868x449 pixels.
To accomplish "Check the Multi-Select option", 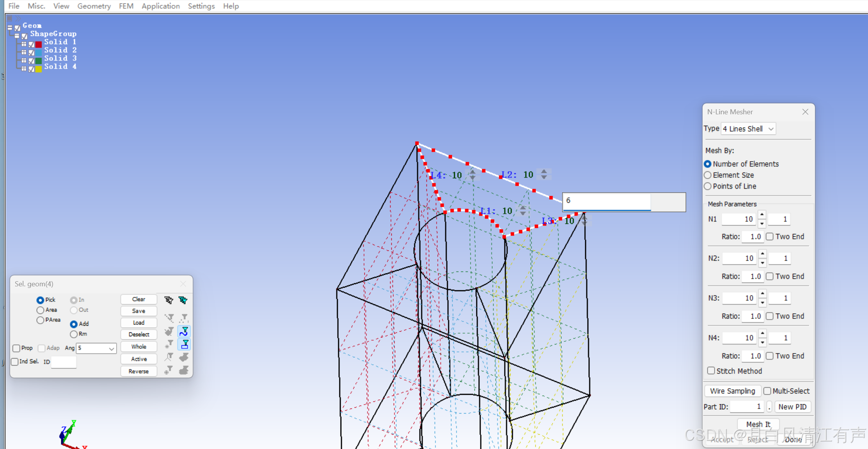I will click(767, 391).
